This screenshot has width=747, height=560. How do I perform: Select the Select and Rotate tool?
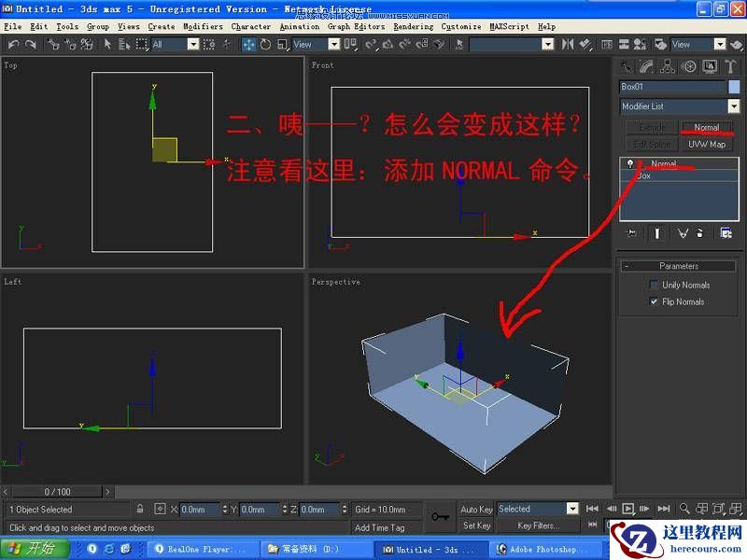pos(268,44)
